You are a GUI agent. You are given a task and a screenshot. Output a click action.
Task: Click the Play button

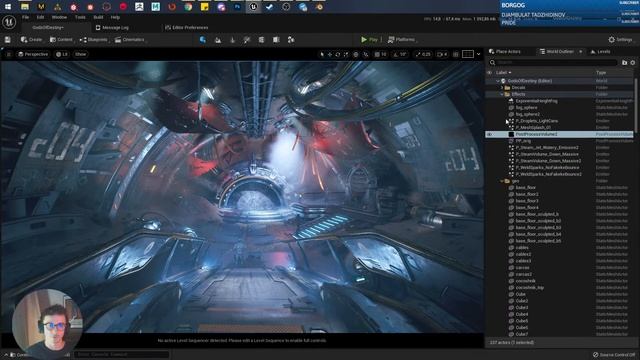click(369, 40)
